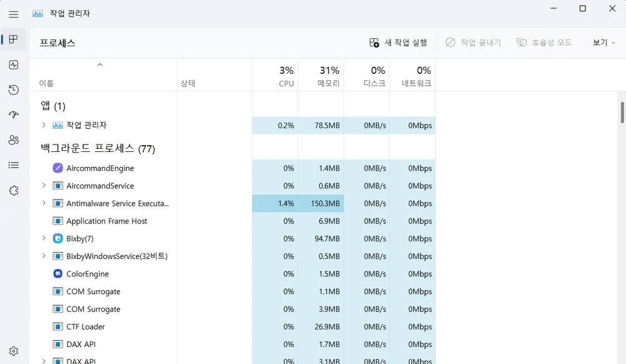
Task: Open the Details list sidebar icon
Action: point(14,165)
